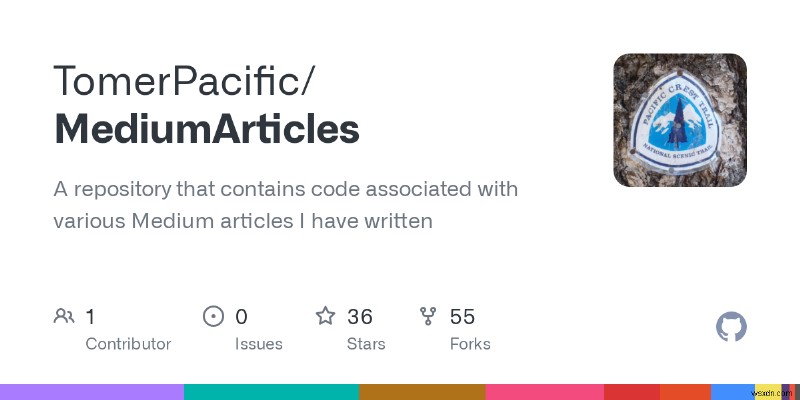Screen dimensions: 800x400
Task: Click the purple language bar segment
Action: [x=92, y=391]
